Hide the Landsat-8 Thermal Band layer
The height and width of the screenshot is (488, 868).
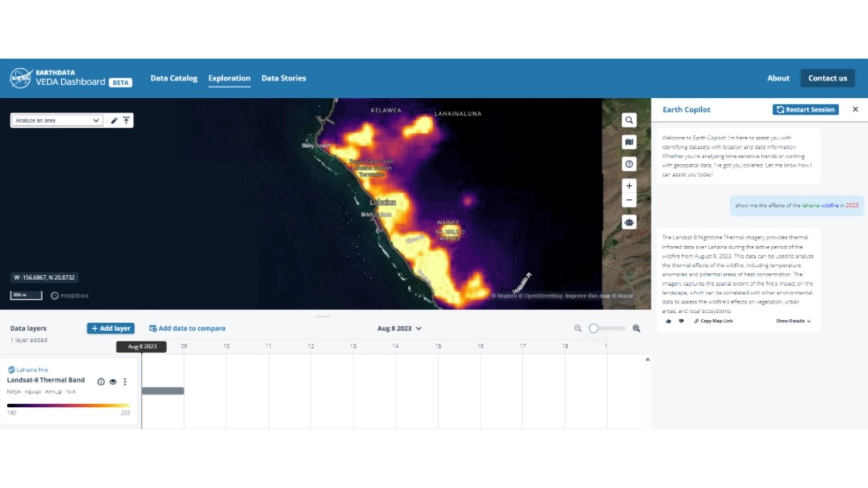[x=113, y=382]
